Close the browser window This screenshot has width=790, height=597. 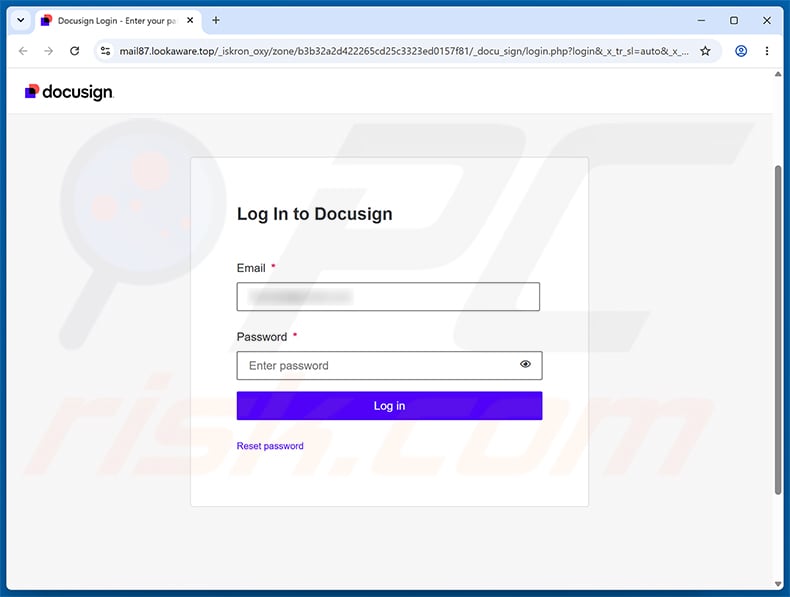coord(767,20)
